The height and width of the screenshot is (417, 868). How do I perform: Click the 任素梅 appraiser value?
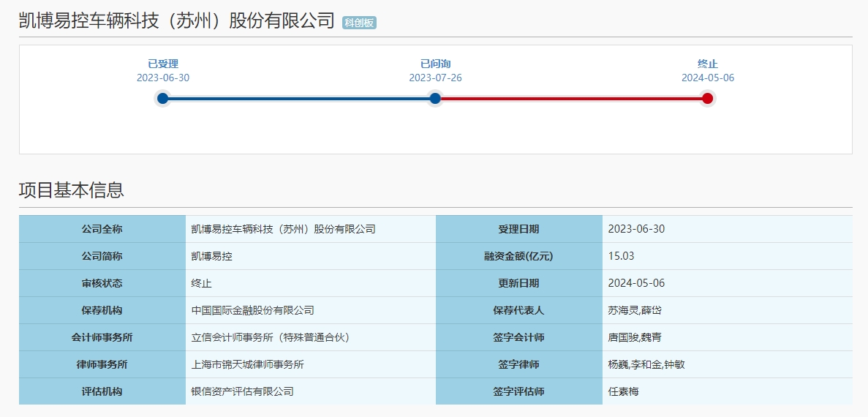623,391
